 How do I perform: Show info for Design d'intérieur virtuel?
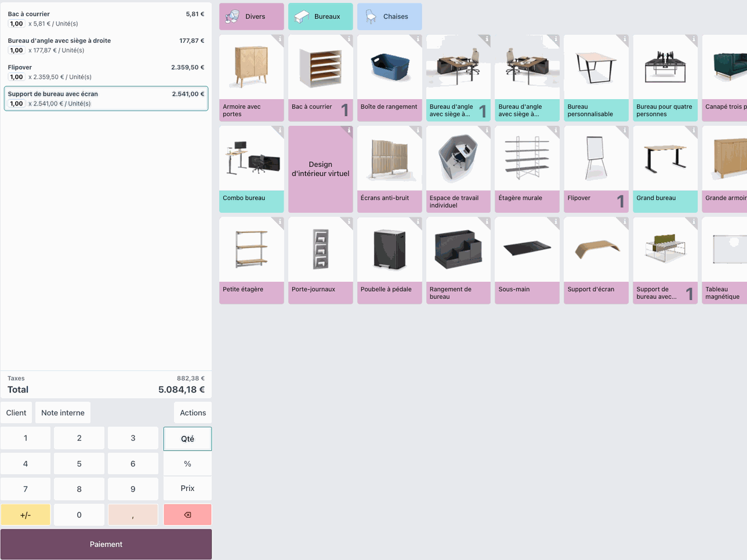(349, 130)
